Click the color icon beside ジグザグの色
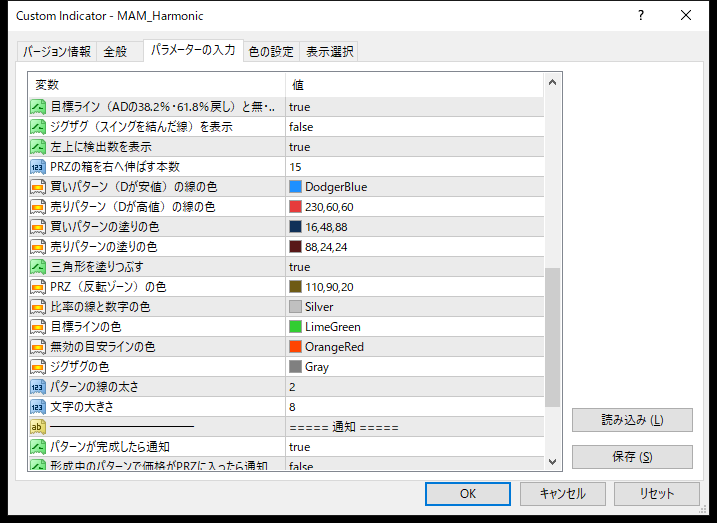 [38, 367]
